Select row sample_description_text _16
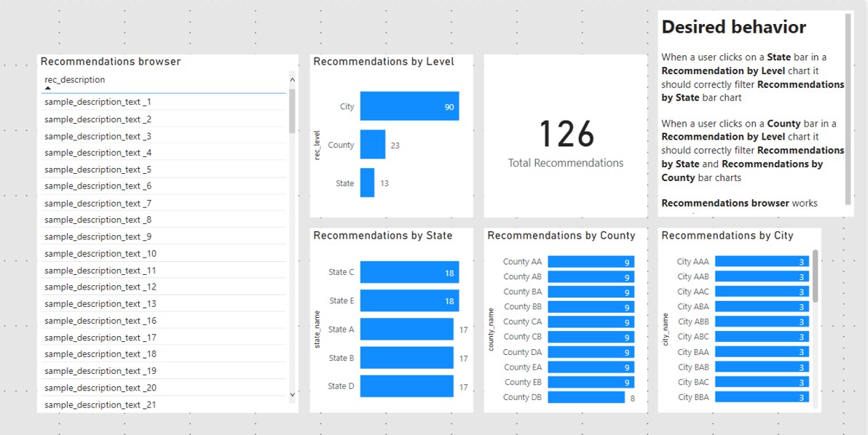 [164, 321]
